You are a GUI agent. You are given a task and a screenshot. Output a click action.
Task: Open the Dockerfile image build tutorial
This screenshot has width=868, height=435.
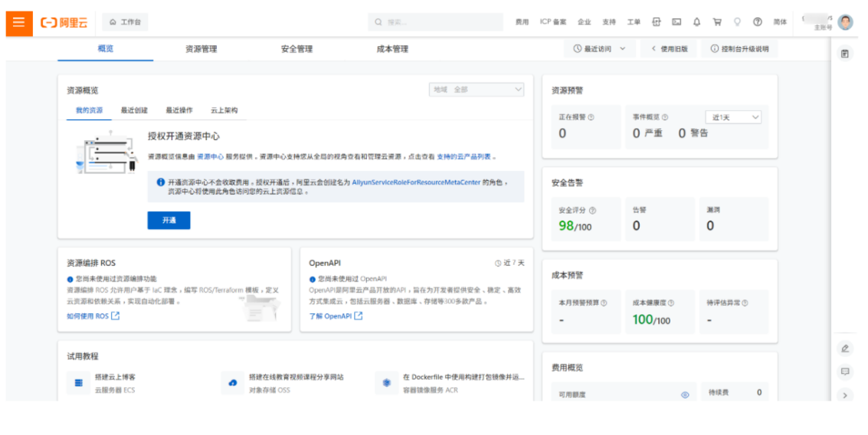tap(463, 377)
